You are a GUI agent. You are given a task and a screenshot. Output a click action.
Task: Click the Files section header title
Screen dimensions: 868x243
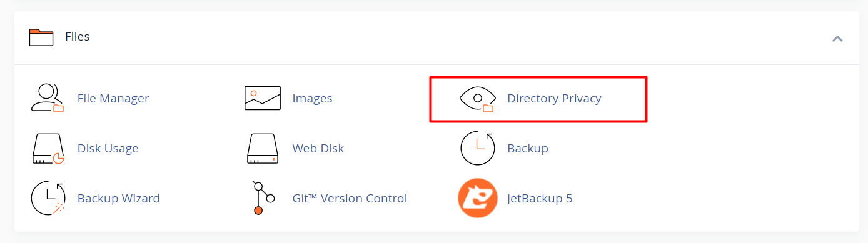click(78, 37)
